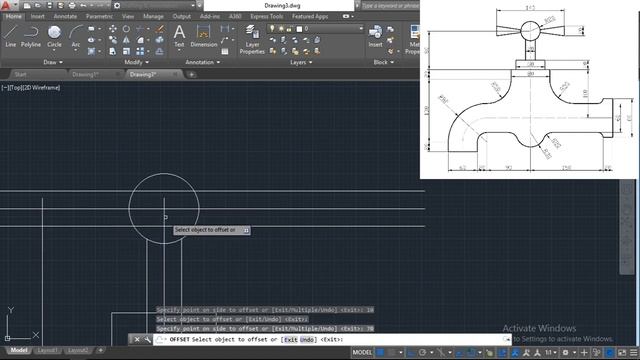Viewport: 640px width, 360px height.
Task: Select the Line drawing tool
Action: click(x=10, y=36)
